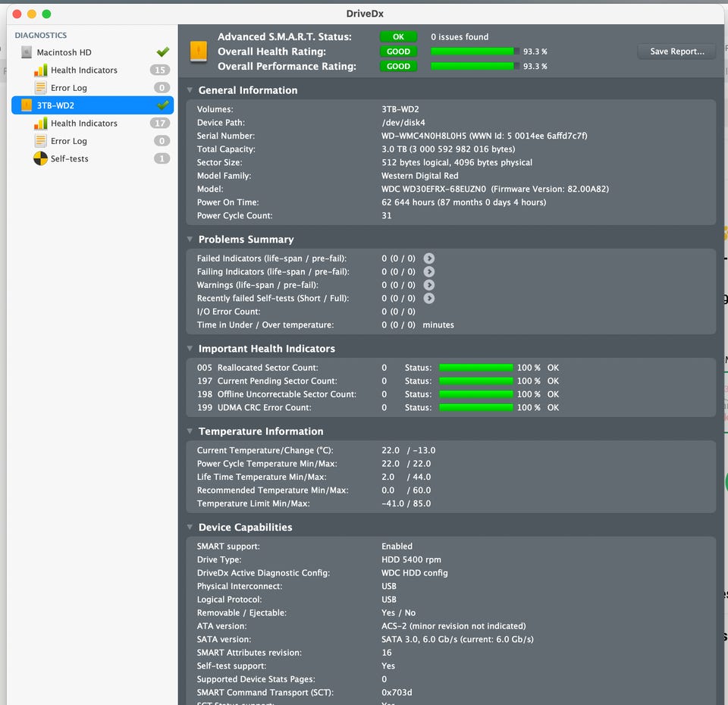Click 3TB-WD2 Error Log document icon
Screen dimensions: 728x705
[x=40, y=141]
